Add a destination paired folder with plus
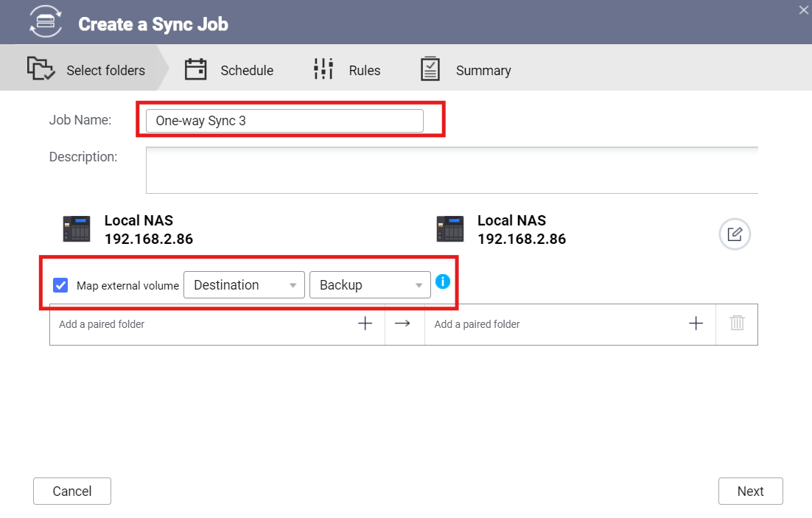812x518 pixels. coord(696,323)
